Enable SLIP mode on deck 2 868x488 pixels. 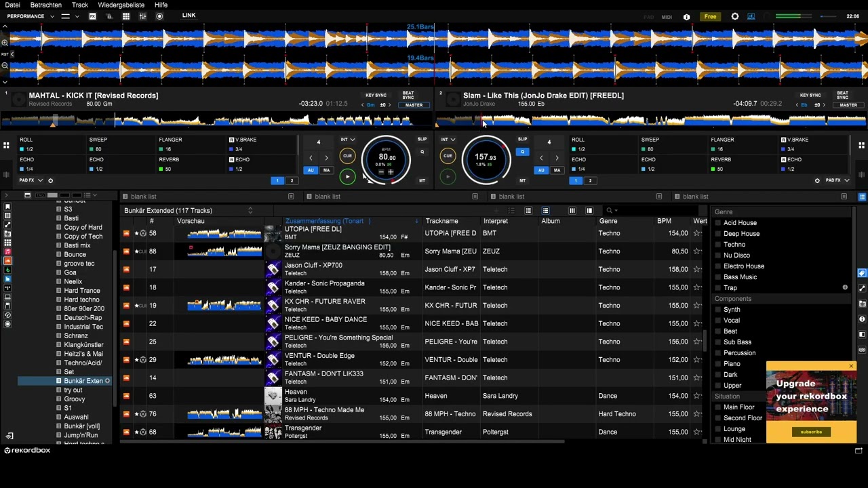point(522,140)
